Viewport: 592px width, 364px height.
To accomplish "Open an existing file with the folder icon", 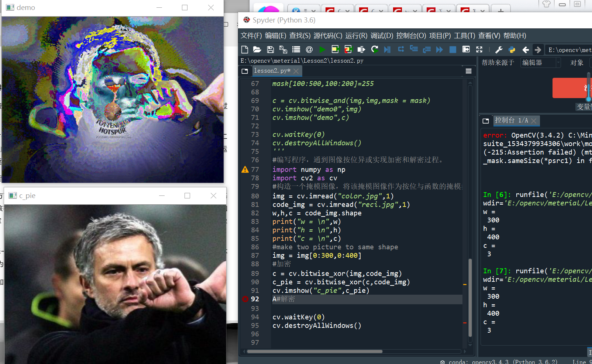I will (257, 49).
